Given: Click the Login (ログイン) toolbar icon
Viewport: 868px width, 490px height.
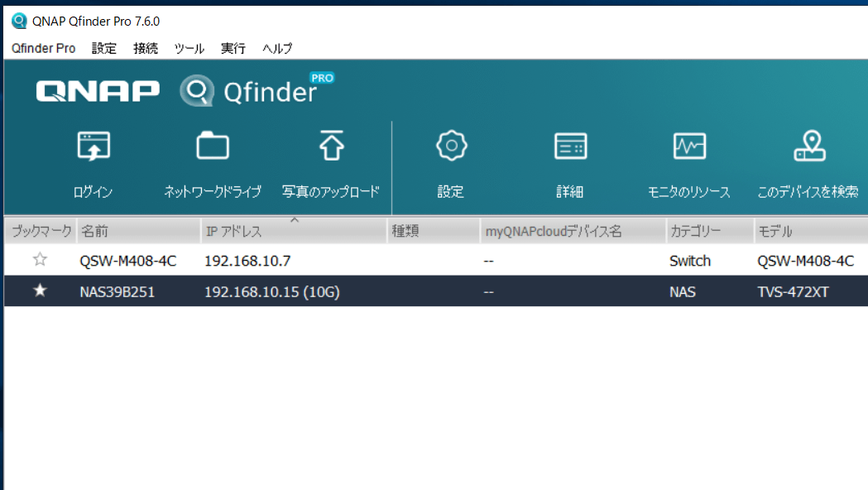Looking at the screenshot, I should (94, 147).
